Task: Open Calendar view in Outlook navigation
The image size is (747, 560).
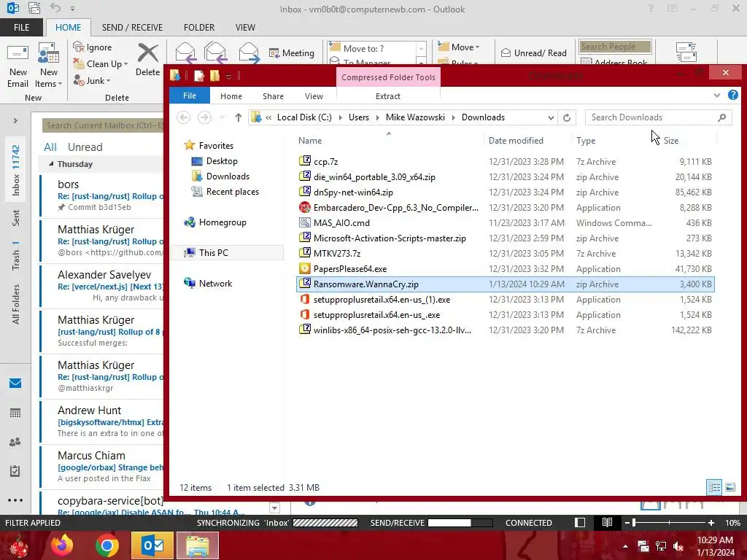Action: tap(15, 413)
